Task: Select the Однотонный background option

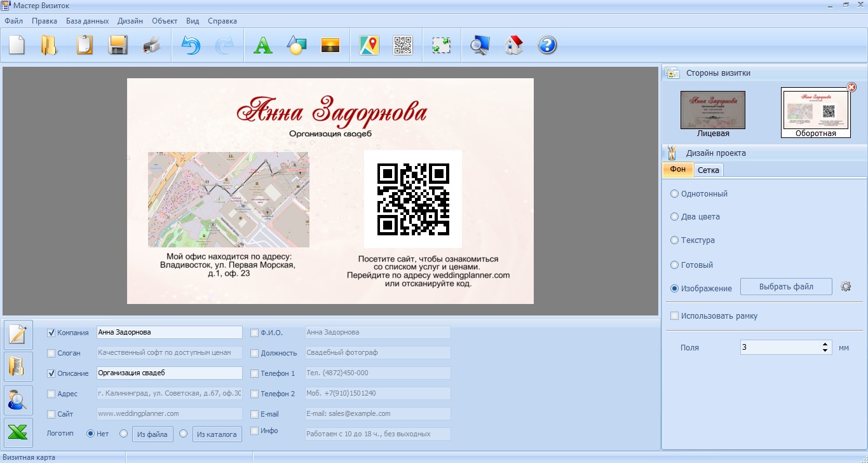Action: click(x=674, y=193)
